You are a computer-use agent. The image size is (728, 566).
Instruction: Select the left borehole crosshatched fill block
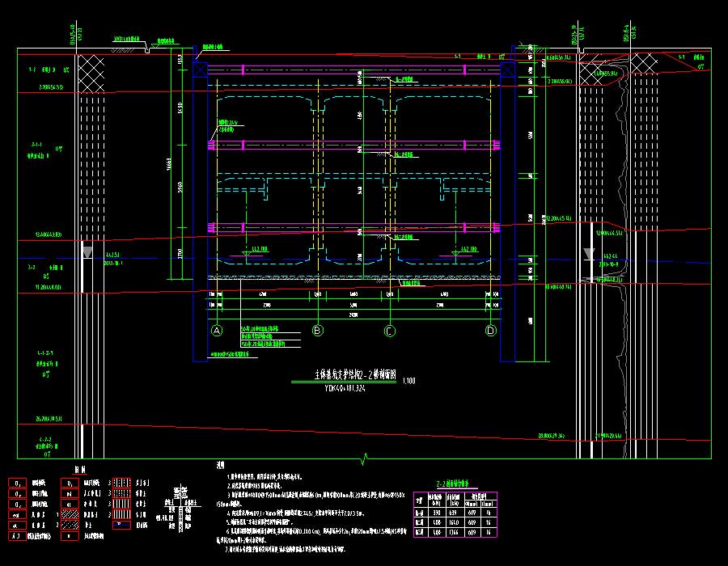[x=91, y=74]
